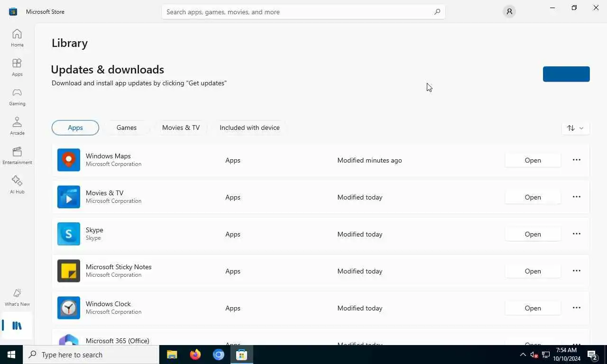Select the Library icon in sidebar
The height and width of the screenshot is (364, 607).
[17, 326]
